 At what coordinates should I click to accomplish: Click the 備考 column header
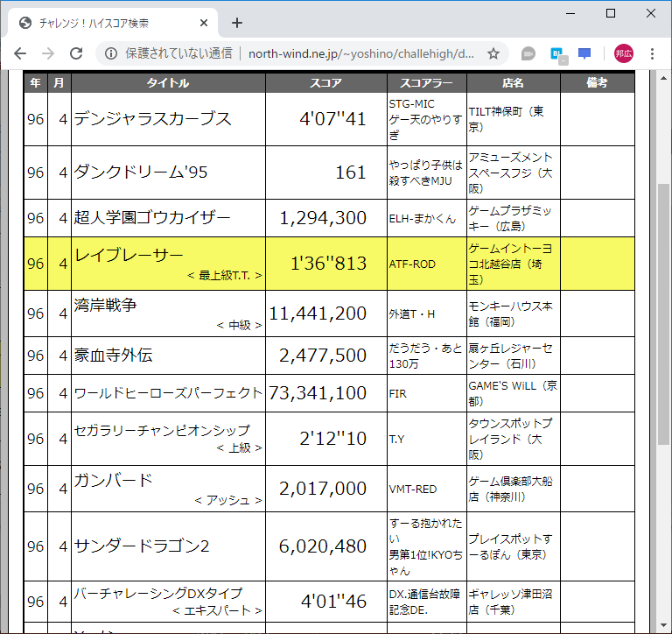(x=597, y=83)
